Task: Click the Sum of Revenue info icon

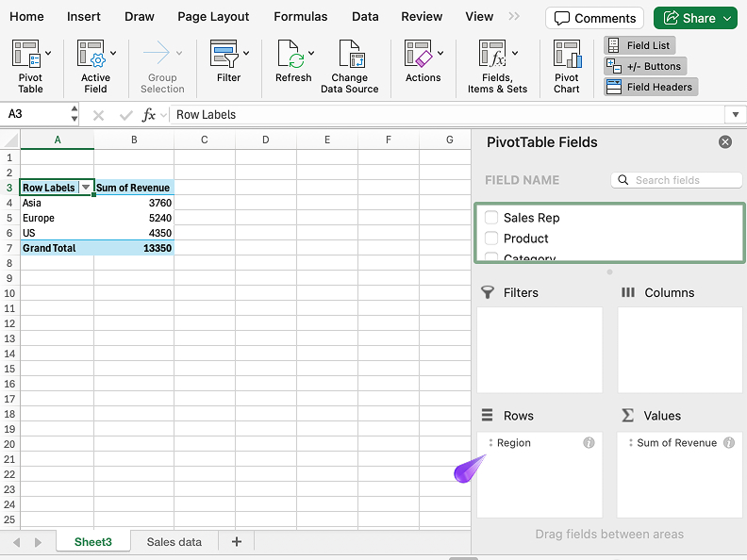Action: pos(729,443)
